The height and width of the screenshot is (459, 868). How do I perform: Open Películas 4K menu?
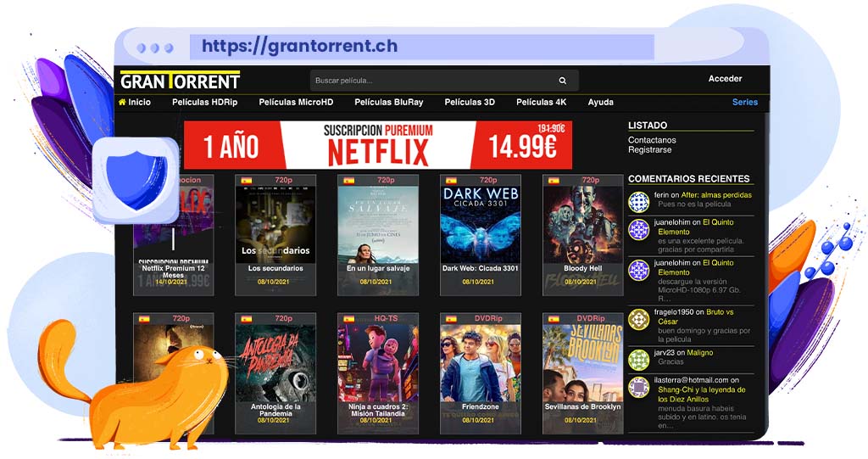pos(542,102)
